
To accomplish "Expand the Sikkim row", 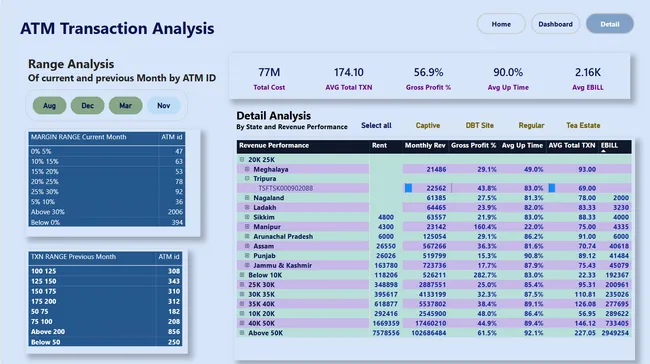I will (247, 217).
